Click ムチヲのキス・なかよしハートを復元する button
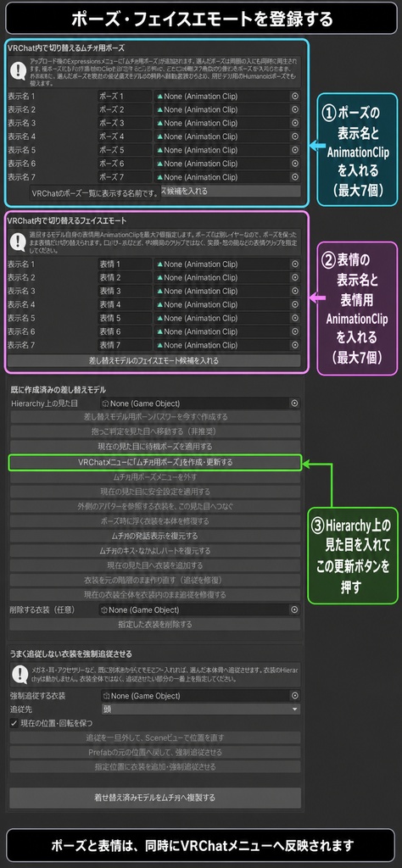402x868 pixels. point(155,551)
